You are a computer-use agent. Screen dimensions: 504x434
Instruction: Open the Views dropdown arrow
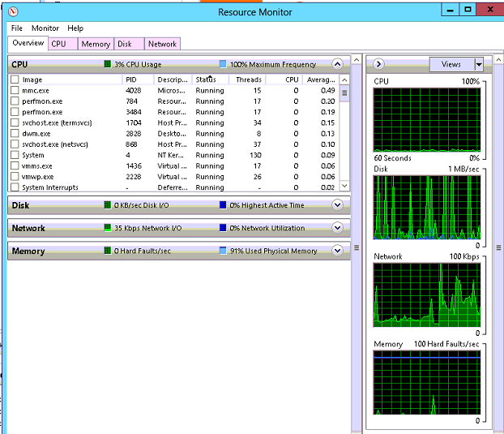click(479, 64)
